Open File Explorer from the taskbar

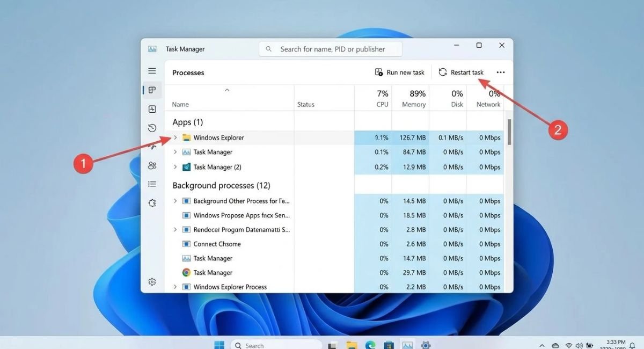tap(352, 345)
